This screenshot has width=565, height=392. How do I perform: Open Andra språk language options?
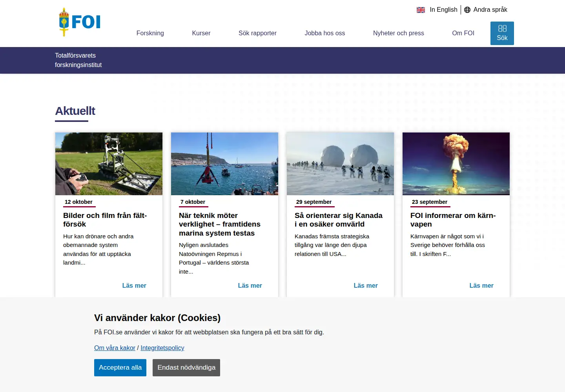click(490, 10)
